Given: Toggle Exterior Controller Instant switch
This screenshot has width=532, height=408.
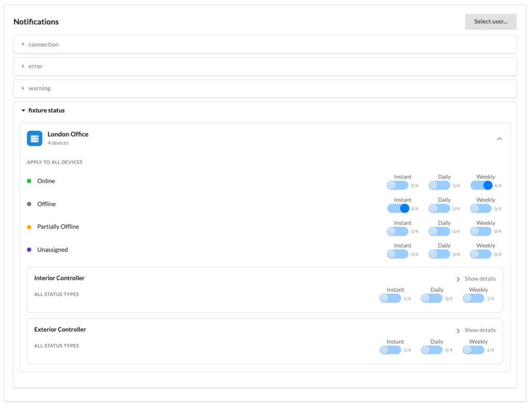Looking at the screenshot, I should coord(390,350).
